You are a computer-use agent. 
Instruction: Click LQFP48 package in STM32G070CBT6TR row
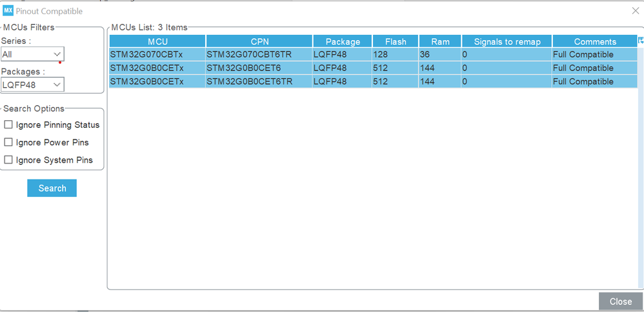pyautogui.click(x=343, y=54)
